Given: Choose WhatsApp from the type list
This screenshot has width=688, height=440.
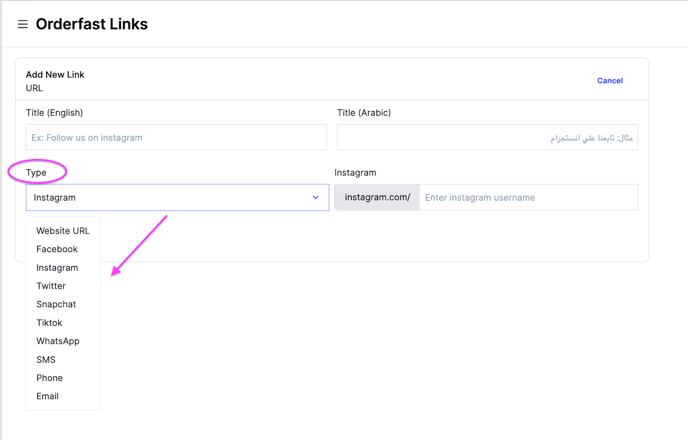Looking at the screenshot, I should pyautogui.click(x=58, y=341).
